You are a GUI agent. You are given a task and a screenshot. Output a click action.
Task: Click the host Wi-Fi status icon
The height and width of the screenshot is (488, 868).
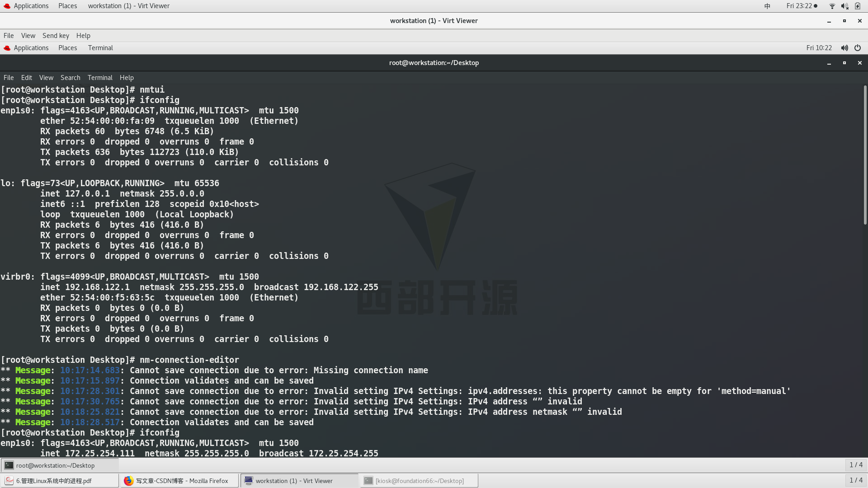tap(832, 6)
